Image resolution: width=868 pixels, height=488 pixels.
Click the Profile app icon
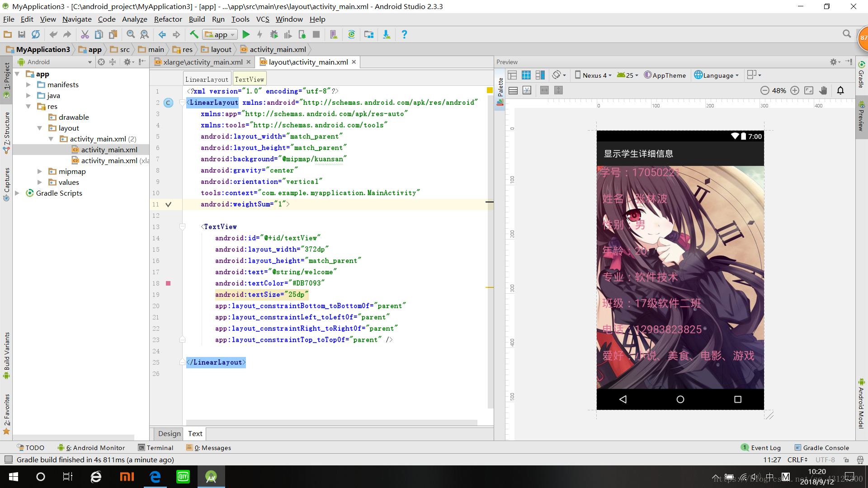[x=288, y=34]
